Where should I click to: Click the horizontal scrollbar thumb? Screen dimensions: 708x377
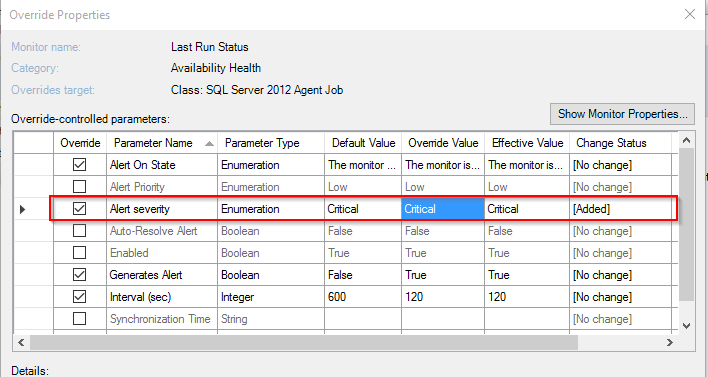click(x=304, y=343)
